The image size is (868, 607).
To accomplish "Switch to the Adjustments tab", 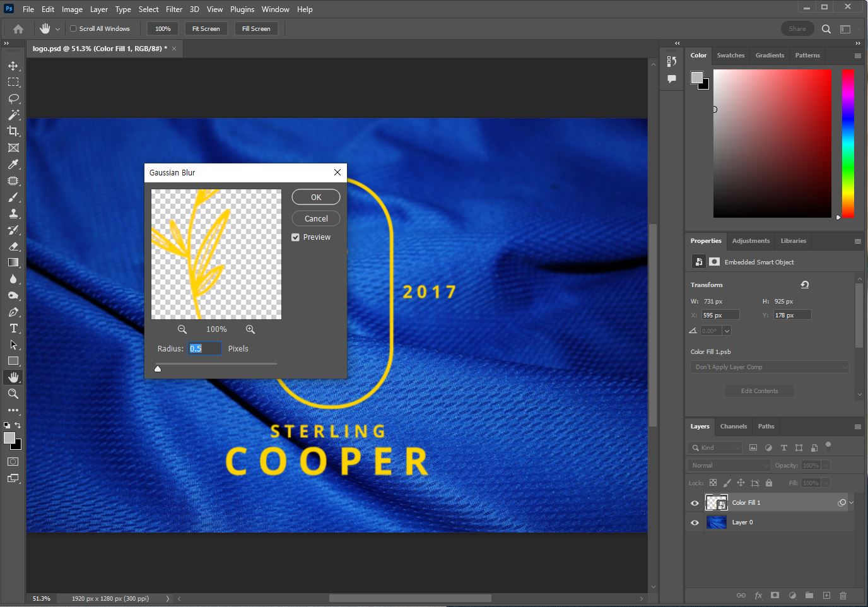I will [751, 241].
